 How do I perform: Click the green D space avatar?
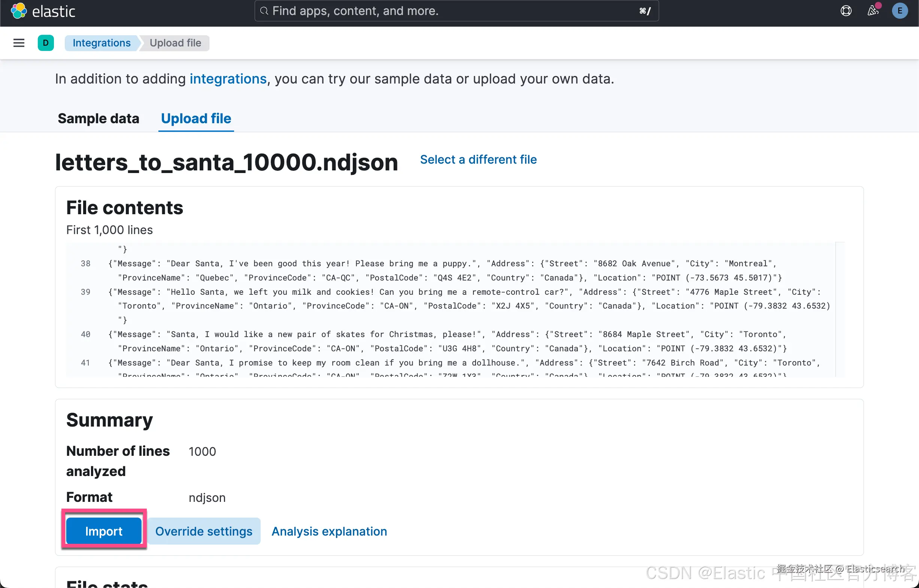pos(46,43)
